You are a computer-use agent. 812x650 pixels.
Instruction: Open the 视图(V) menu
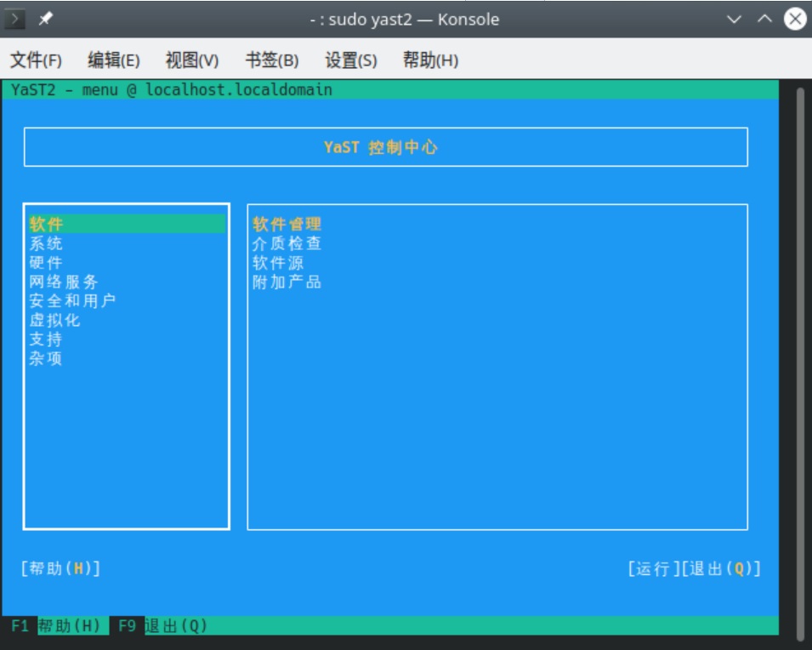click(191, 60)
